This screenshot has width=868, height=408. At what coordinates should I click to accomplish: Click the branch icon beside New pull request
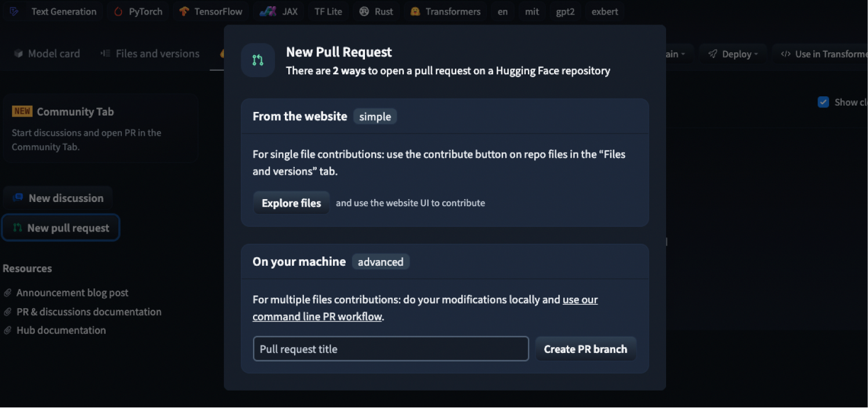coord(18,228)
